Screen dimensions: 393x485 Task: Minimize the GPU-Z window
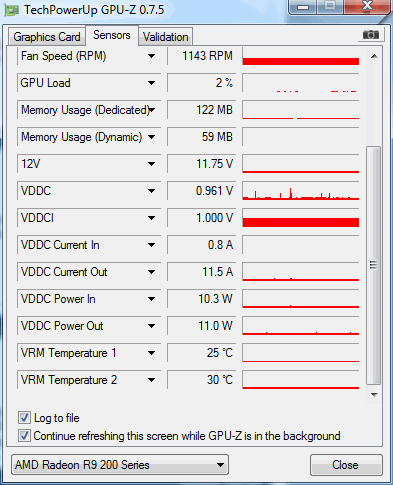pos(303,7)
